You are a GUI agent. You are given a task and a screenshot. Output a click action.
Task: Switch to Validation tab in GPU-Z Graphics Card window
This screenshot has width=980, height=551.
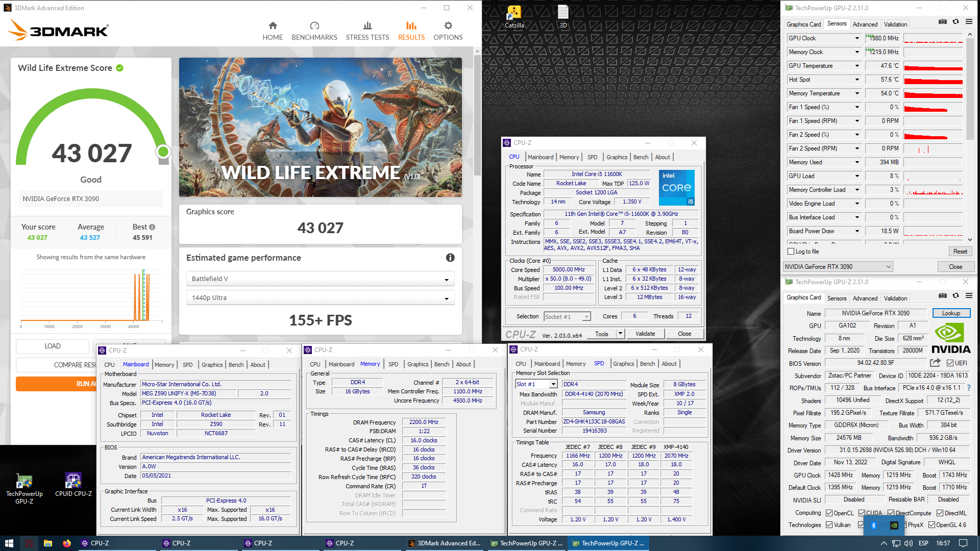tap(895, 298)
